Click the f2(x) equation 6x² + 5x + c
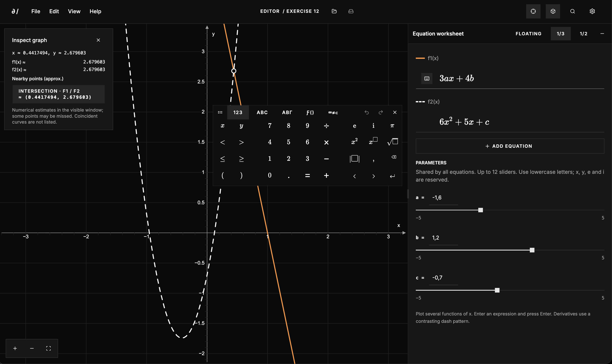 (464, 122)
